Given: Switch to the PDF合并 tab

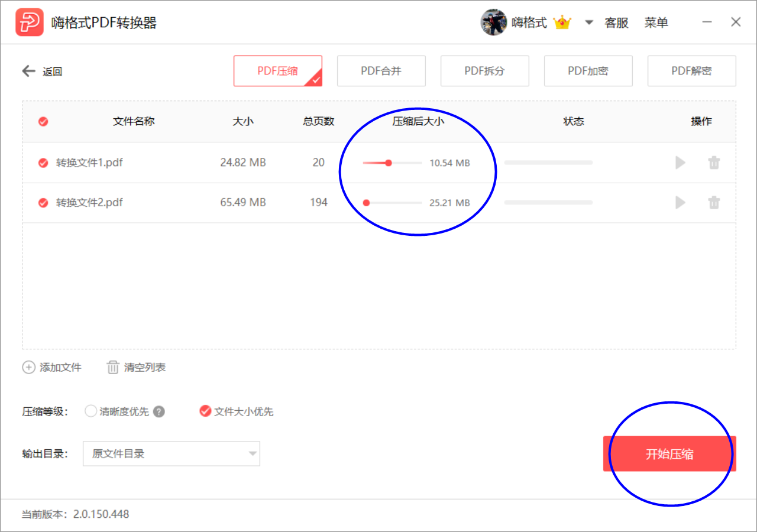Looking at the screenshot, I should (x=381, y=71).
